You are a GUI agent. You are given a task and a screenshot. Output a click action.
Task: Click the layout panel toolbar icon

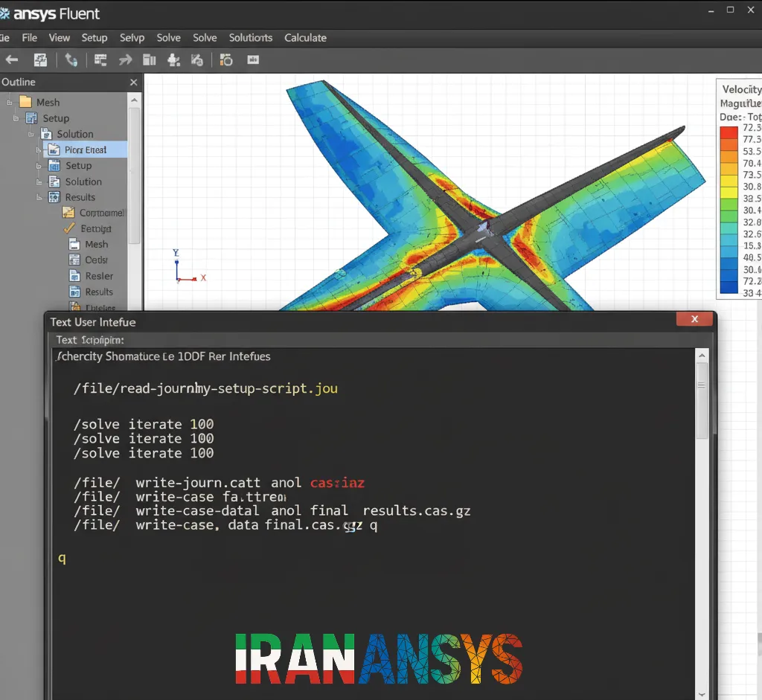point(100,60)
